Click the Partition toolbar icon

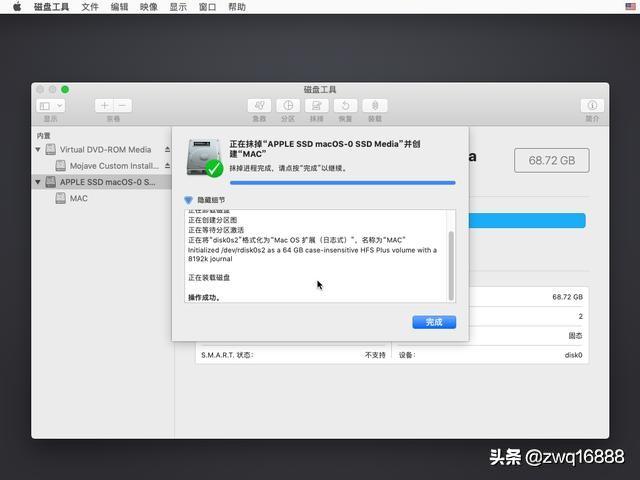point(288,106)
